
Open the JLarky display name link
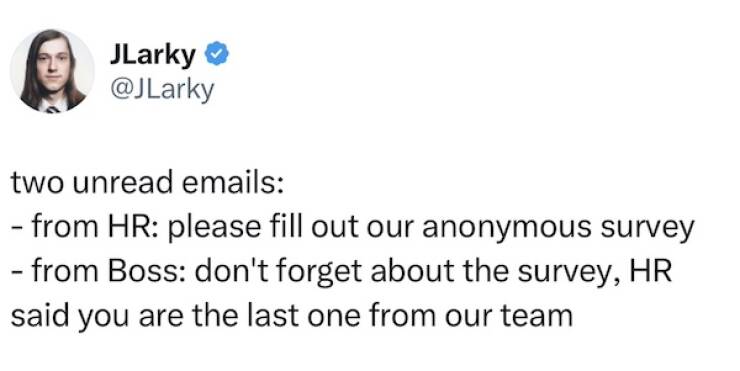[x=152, y=55]
